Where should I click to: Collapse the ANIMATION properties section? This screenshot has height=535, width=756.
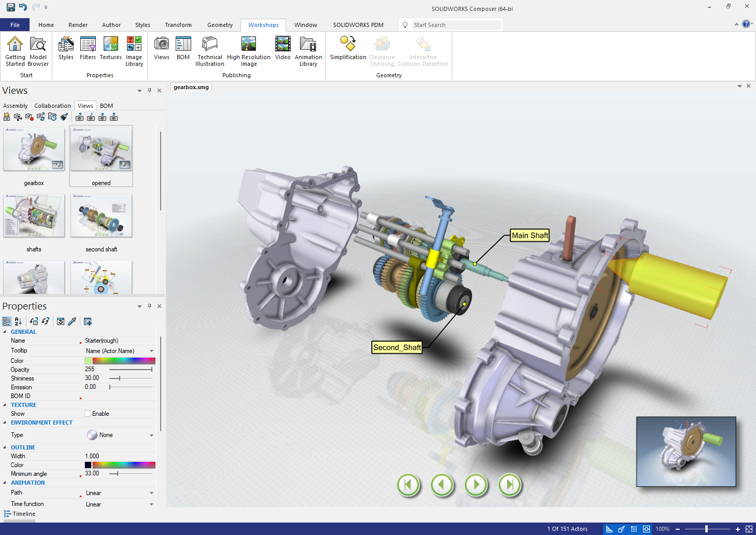[x=5, y=483]
